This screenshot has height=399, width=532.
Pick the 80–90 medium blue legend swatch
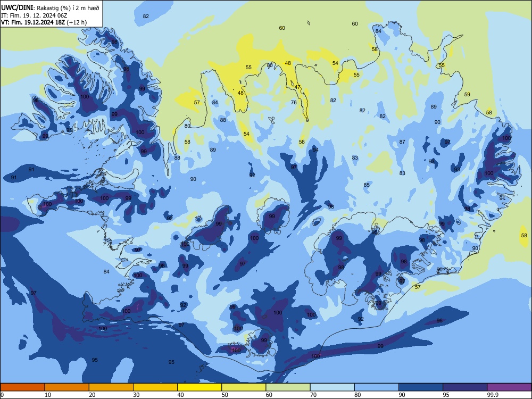(x=377, y=387)
